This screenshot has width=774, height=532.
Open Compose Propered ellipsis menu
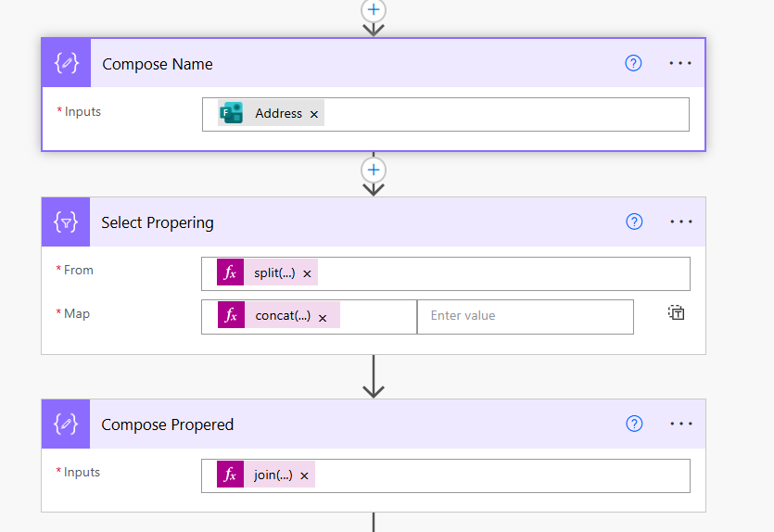681,424
